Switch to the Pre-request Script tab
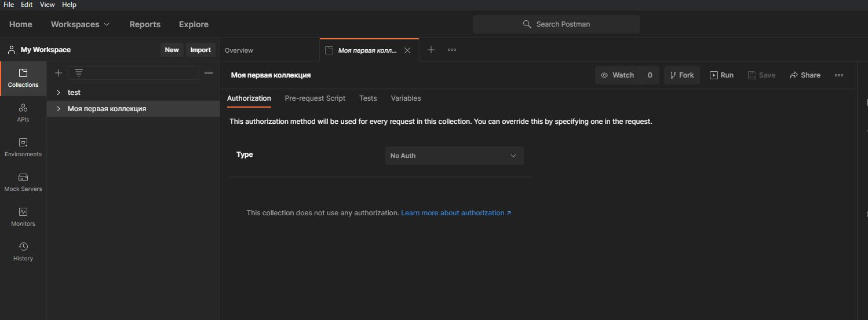Screen dimensions: 868x320 [315, 98]
